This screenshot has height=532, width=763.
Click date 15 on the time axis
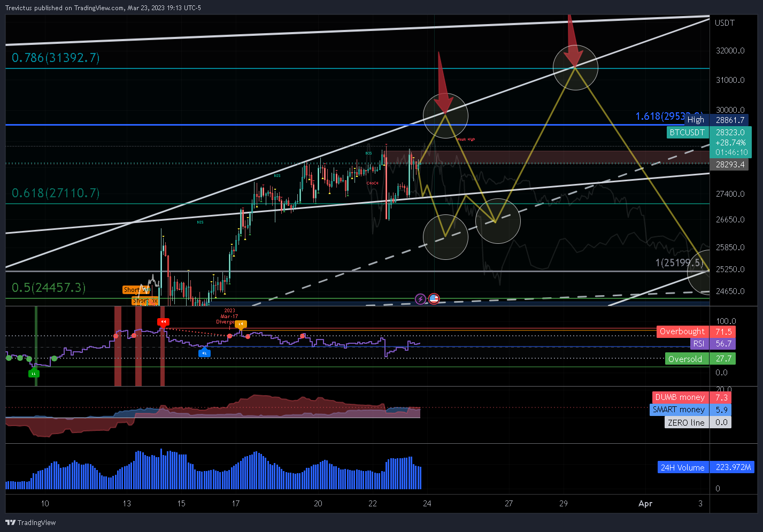click(x=181, y=503)
